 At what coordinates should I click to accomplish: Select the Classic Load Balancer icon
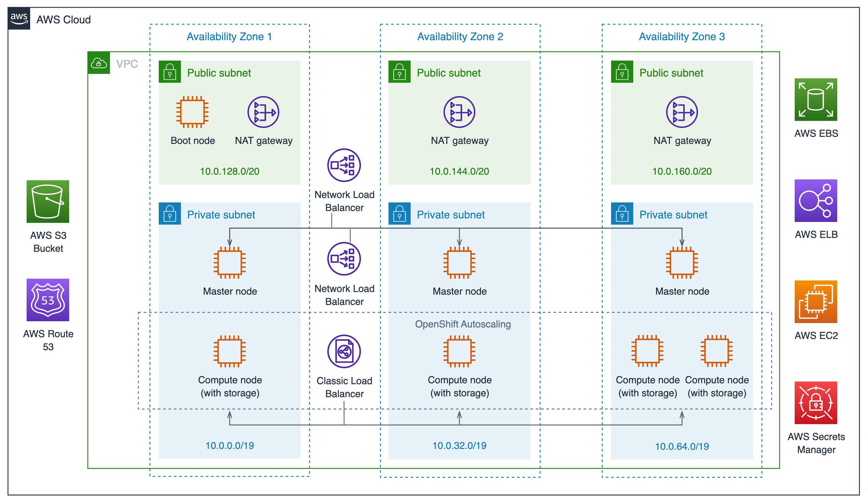[x=344, y=351]
